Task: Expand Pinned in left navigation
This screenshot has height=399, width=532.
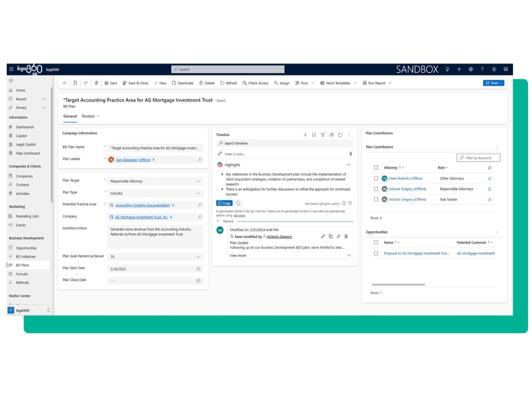Action: click(44, 108)
